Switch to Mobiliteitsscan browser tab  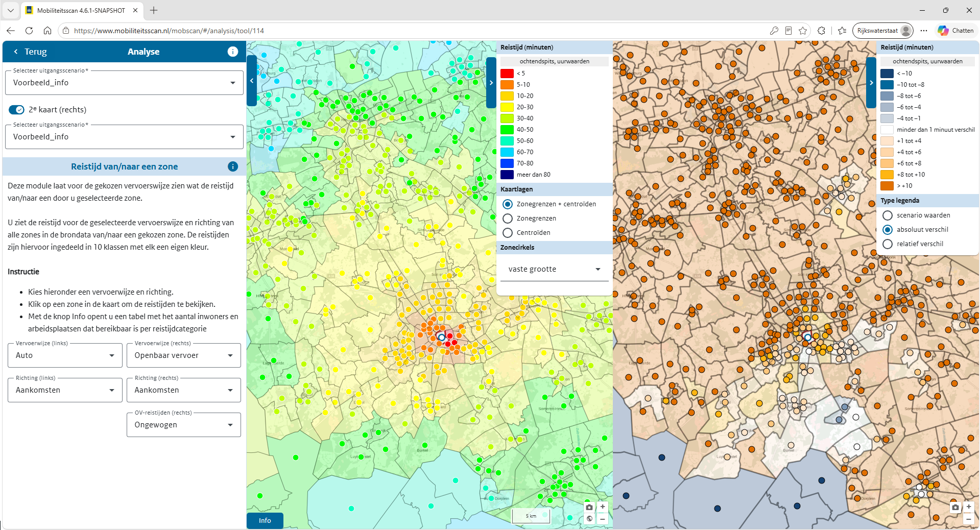tap(82, 10)
